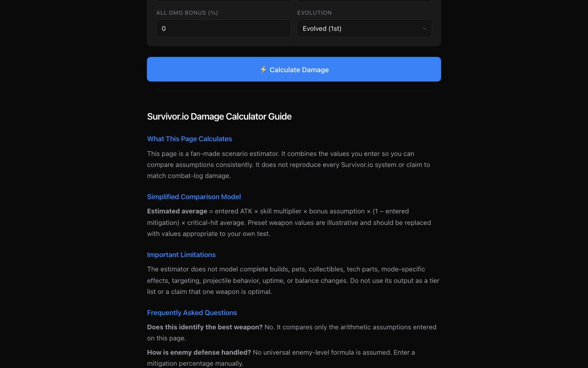This screenshot has width=588, height=368.
Task: Click the chevron arrow in the Evolution select
Action: 424,29
